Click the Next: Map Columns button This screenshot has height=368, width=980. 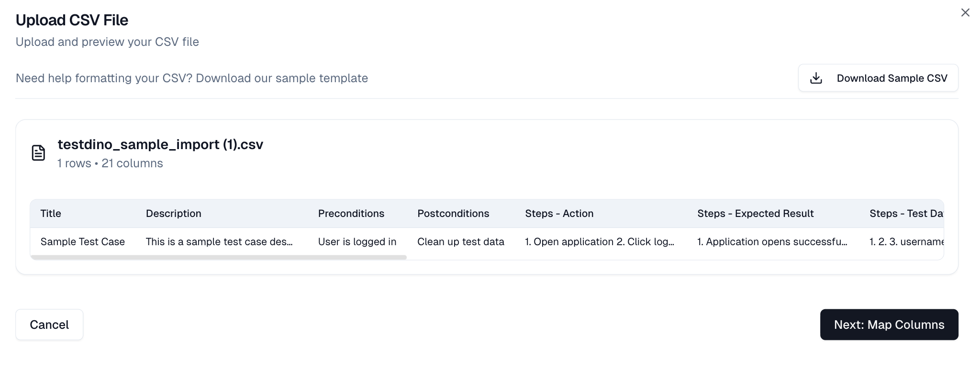click(x=889, y=325)
